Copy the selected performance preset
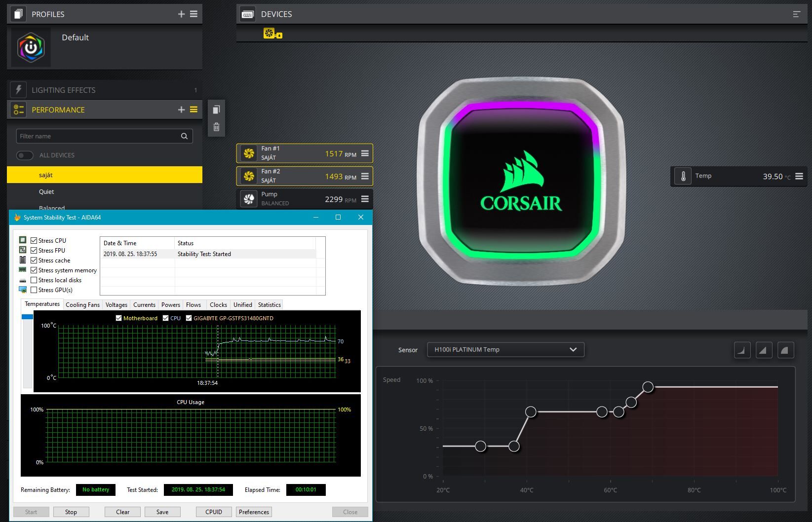Screen dimensions: 812x522 [x=216, y=110]
